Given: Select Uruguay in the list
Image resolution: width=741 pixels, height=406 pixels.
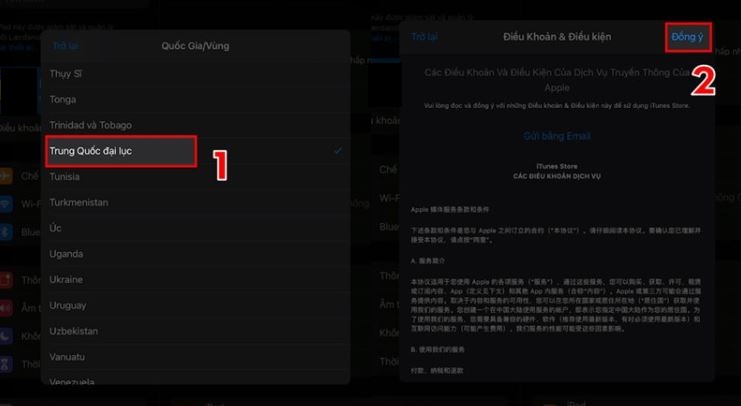Looking at the screenshot, I should click(x=195, y=305).
